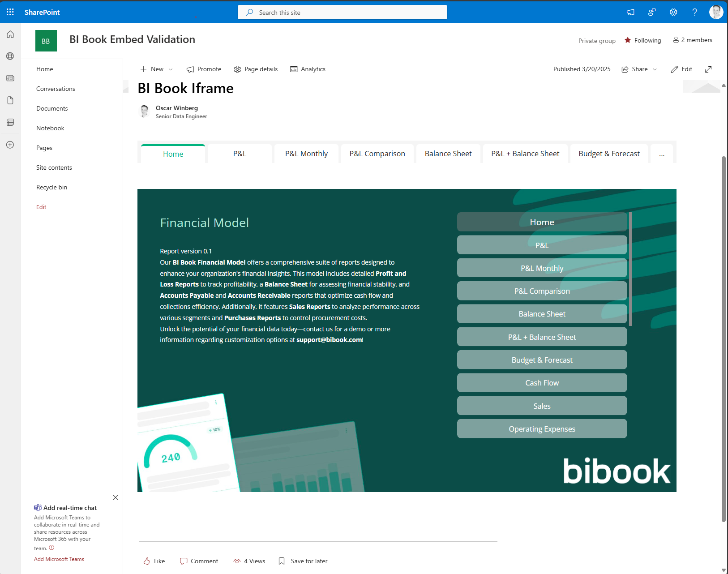Click the Create plus icon in rail
The width and height of the screenshot is (728, 574).
coord(10,145)
